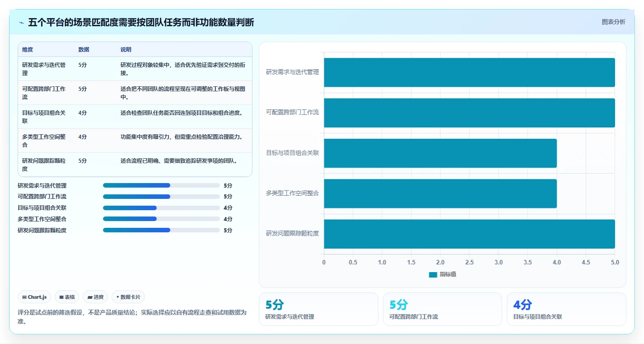Click the description starting 适合把不同团队的流程

click(x=183, y=93)
